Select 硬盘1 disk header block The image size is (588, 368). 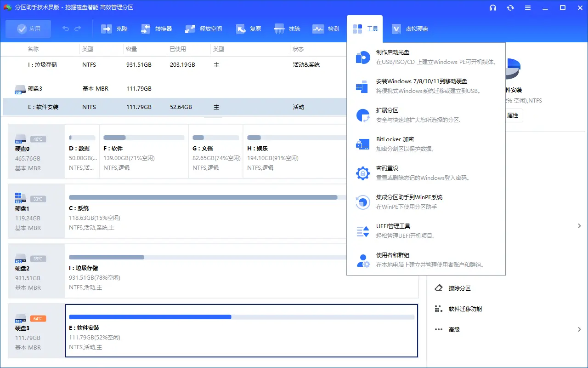tap(36, 211)
